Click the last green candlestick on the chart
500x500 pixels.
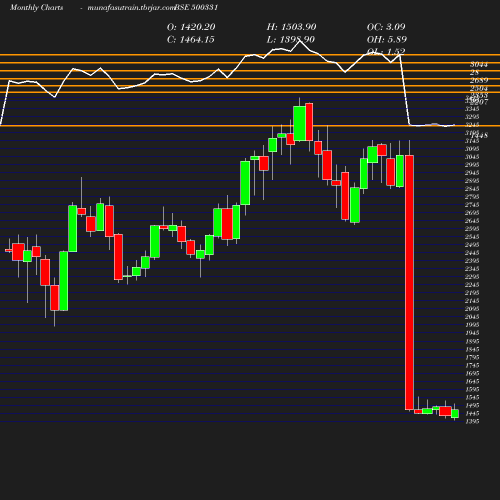(455, 413)
